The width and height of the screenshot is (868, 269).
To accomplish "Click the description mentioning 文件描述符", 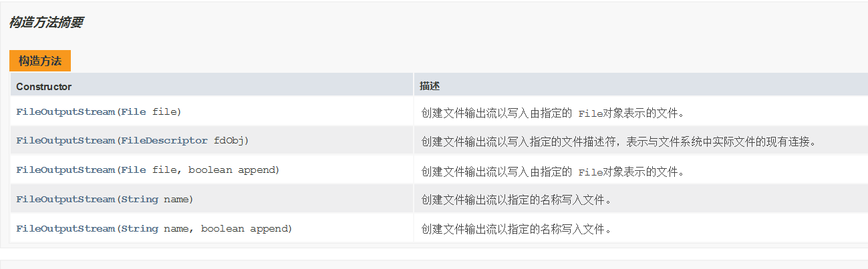I will point(618,142).
